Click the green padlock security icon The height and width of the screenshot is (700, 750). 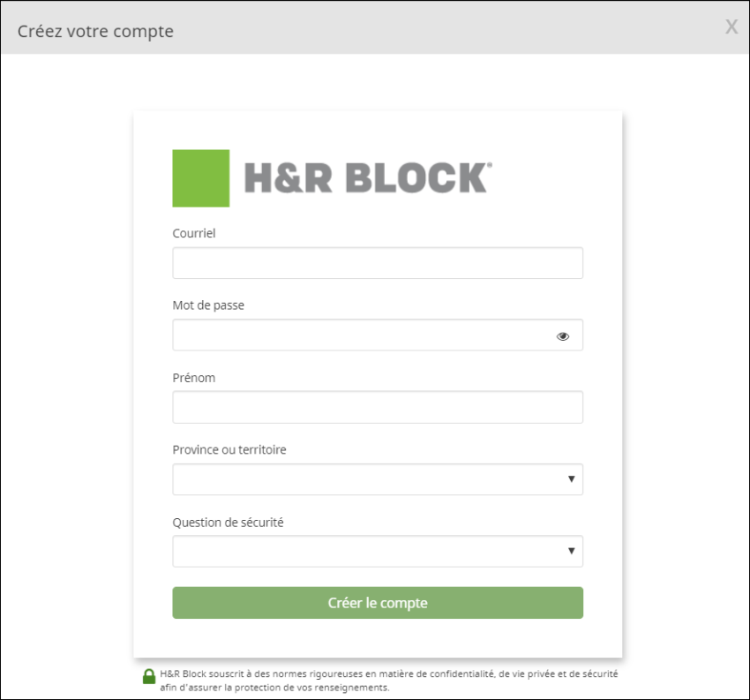coord(149,676)
